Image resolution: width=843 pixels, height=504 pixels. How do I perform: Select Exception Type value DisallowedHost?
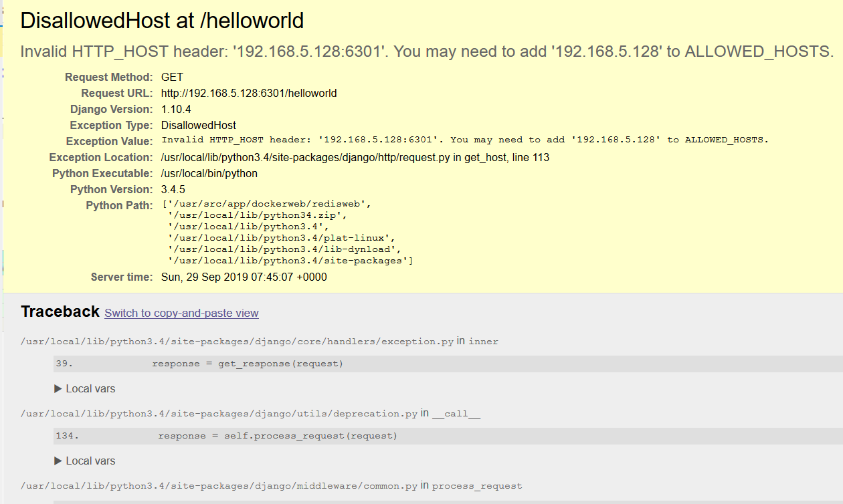coord(199,126)
